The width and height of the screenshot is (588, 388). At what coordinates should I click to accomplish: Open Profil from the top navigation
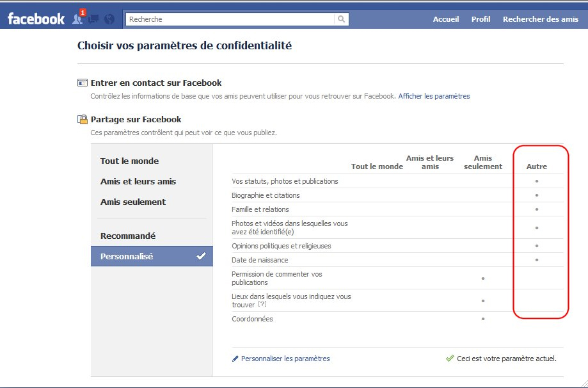pos(481,19)
